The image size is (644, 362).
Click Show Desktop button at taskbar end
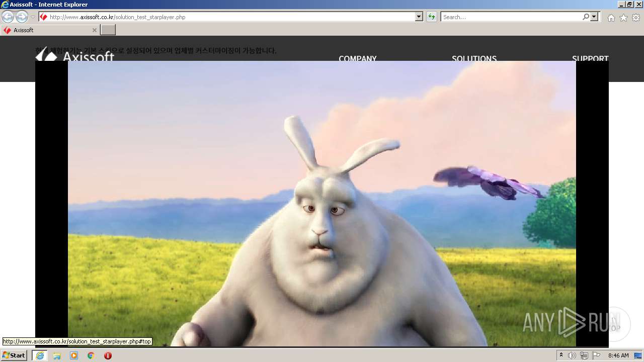638,355
